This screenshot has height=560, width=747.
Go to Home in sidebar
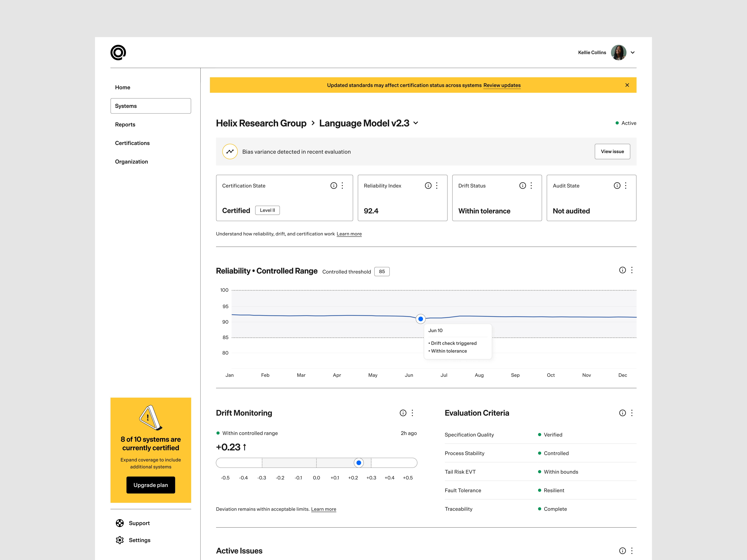point(151,87)
